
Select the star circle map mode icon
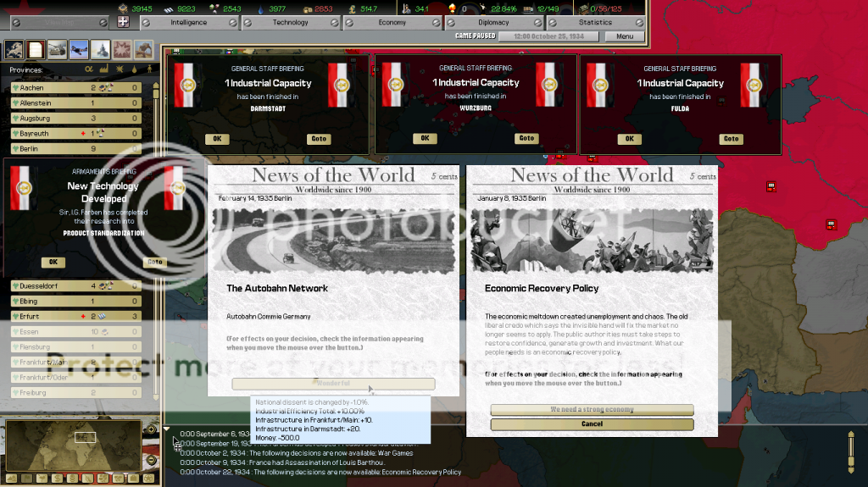click(x=148, y=479)
